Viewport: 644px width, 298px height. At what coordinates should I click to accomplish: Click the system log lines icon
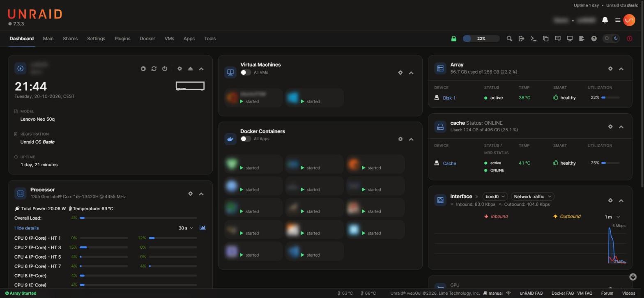tap(582, 39)
